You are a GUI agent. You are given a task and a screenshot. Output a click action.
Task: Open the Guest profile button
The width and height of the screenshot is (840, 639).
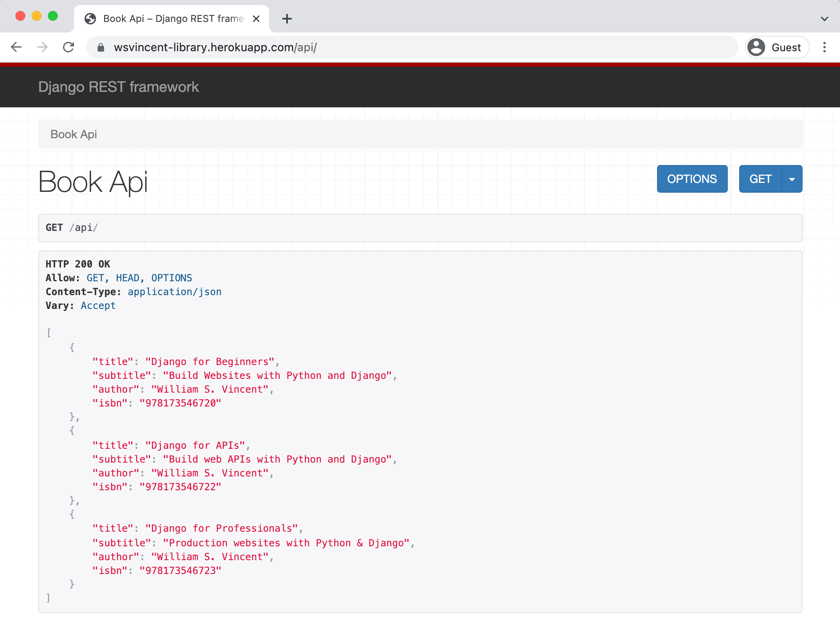[x=777, y=47]
